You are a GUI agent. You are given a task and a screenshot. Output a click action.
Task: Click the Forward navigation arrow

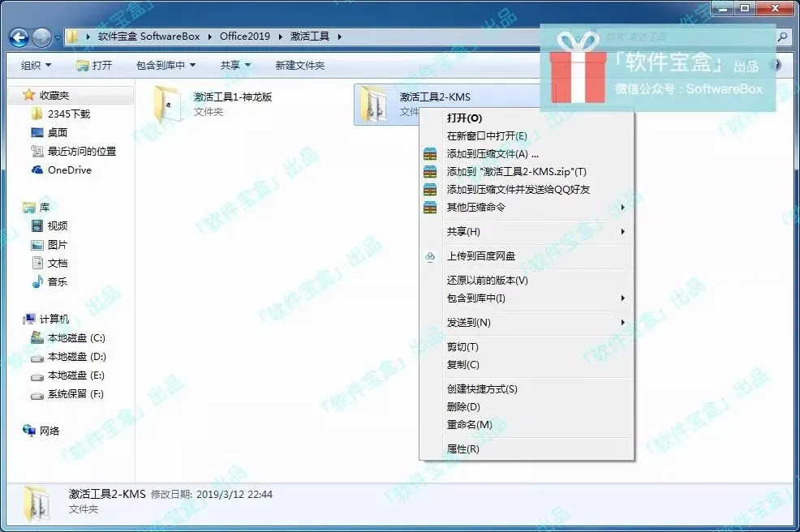tap(42, 37)
